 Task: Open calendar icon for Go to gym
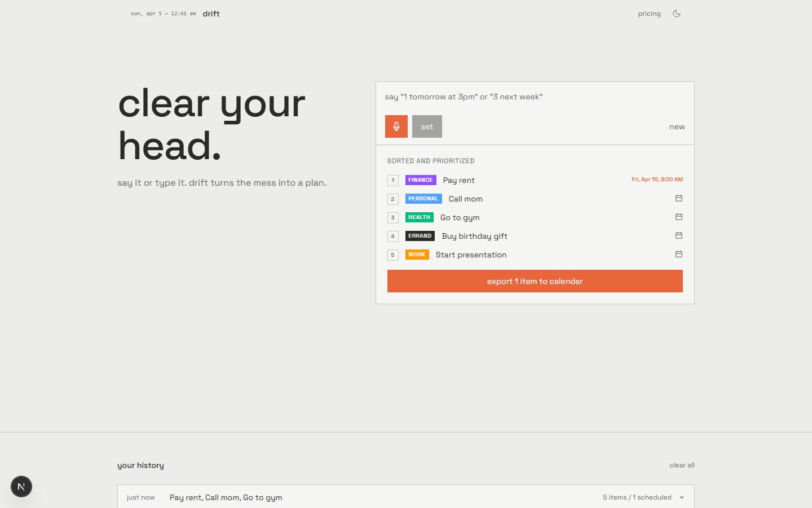click(x=679, y=217)
